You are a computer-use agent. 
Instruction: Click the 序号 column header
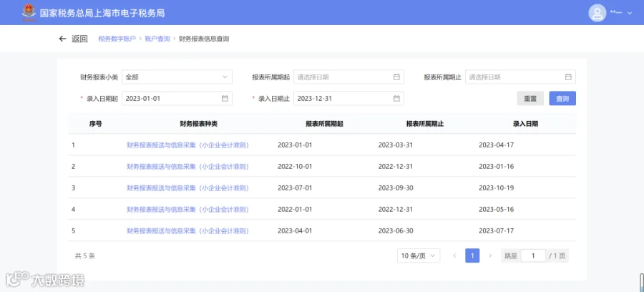[95, 124]
